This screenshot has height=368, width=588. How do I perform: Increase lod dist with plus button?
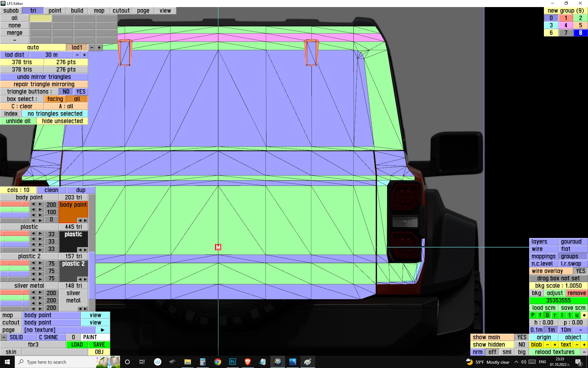[85, 55]
